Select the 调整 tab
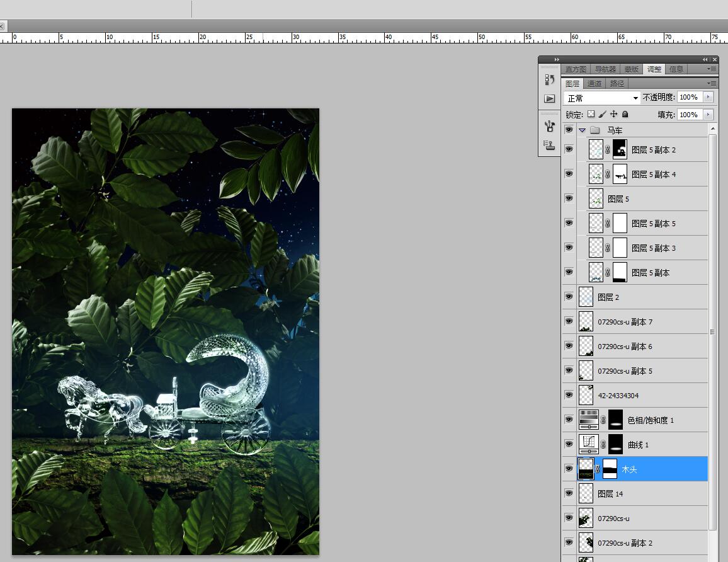The width and height of the screenshot is (728, 562). pos(654,69)
